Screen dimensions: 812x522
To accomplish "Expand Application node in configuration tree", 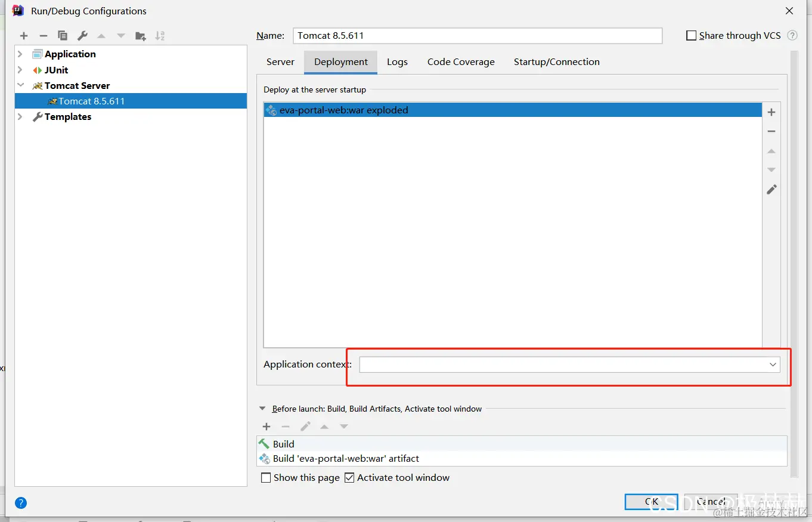I will (20, 54).
